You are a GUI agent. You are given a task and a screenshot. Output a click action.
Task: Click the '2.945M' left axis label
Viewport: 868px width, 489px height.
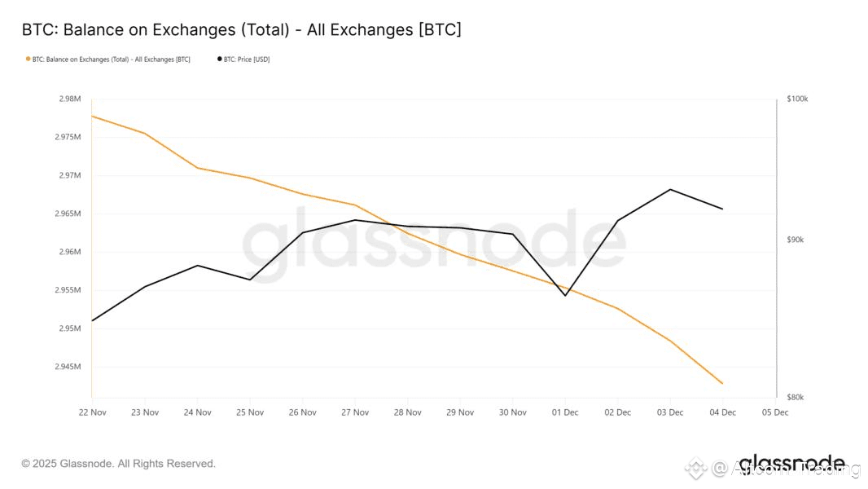click(68, 367)
